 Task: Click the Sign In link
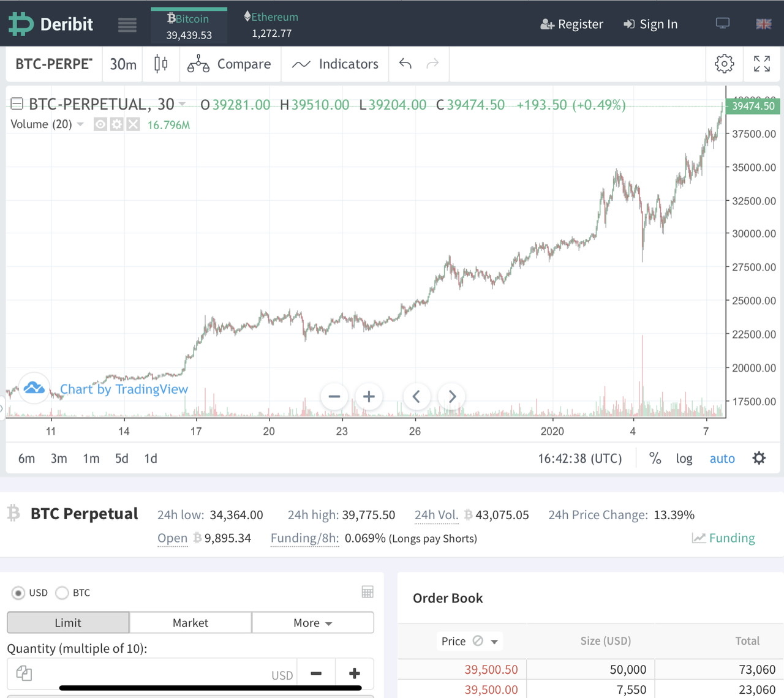(650, 24)
